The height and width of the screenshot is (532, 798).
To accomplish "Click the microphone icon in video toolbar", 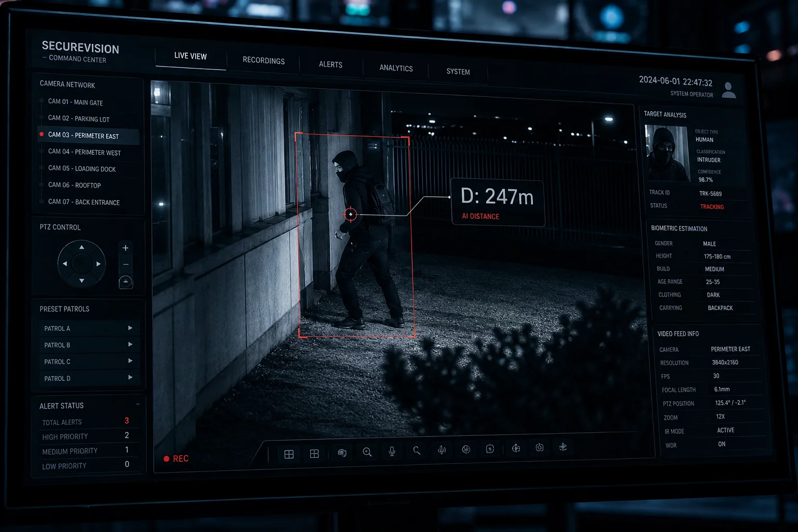I will [x=392, y=451].
